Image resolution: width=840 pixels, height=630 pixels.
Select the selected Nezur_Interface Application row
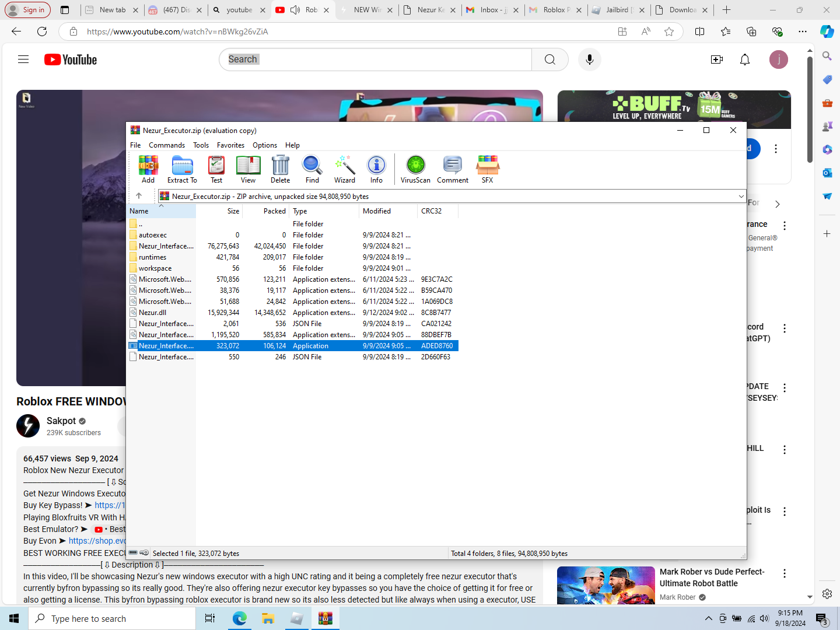click(293, 346)
